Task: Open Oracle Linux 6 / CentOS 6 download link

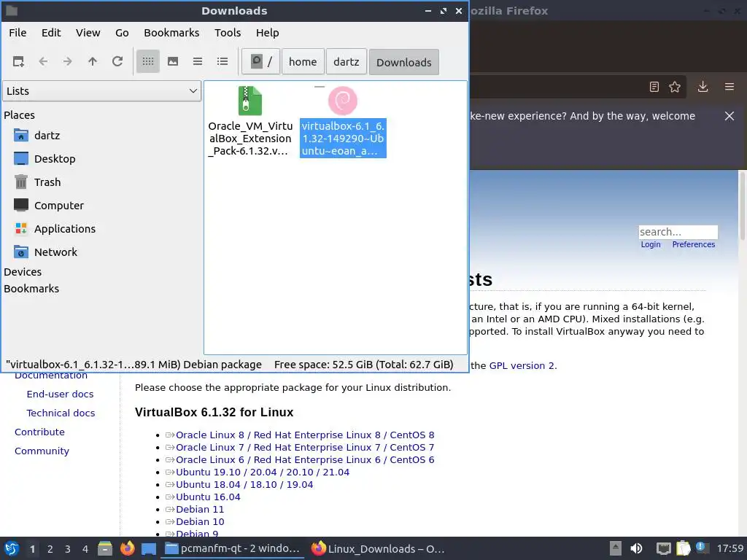Action: [x=305, y=460]
